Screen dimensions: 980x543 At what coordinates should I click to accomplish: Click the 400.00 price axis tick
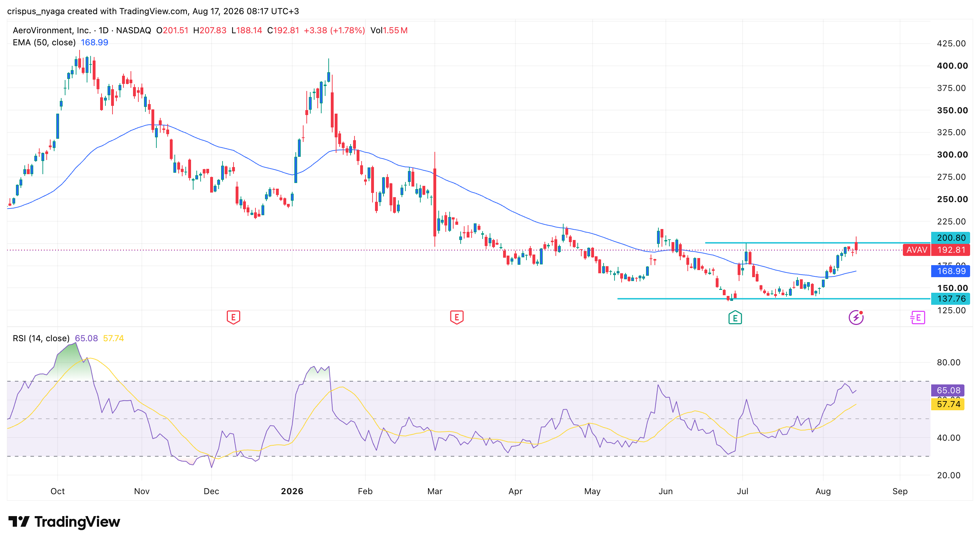coord(952,66)
